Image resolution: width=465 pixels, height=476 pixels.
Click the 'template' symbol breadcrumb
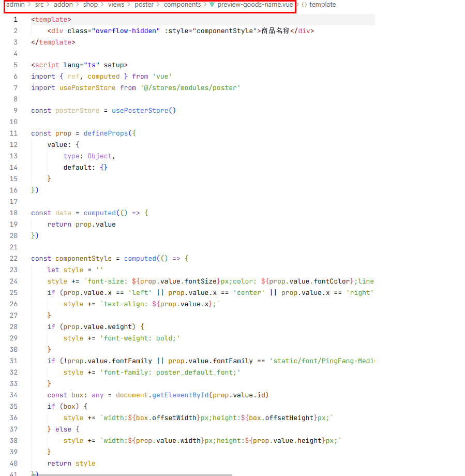(322, 5)
